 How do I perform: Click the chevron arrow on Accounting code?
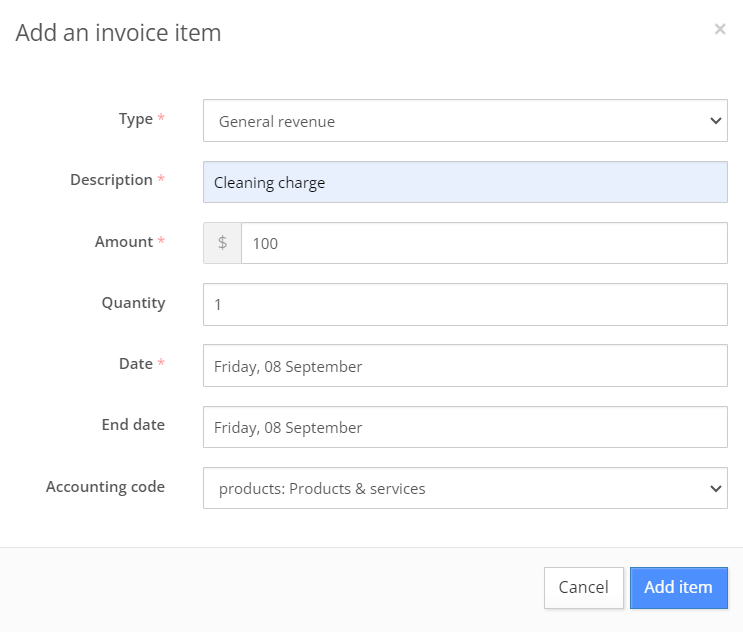tap(715, 488)
